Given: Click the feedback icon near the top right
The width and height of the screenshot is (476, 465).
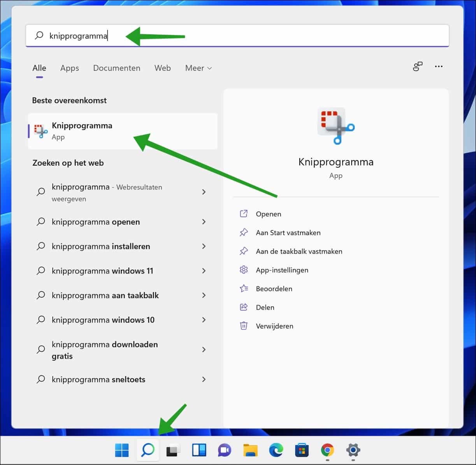Looking at the screenshot, I should point(417,67).
